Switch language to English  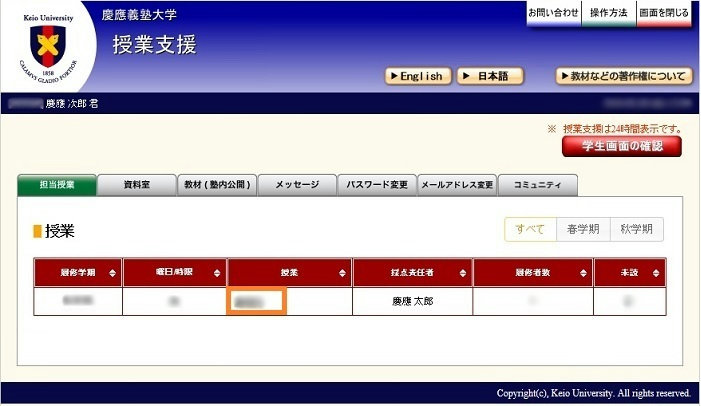(x=418, y=76)
